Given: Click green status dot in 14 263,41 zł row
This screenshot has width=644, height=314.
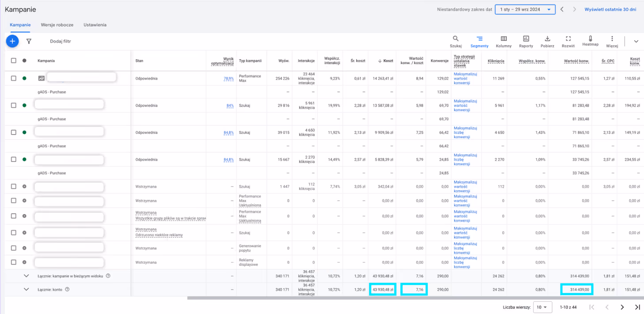Looking at the screenshot, I should pyautogui.click(x=24, y=78).
